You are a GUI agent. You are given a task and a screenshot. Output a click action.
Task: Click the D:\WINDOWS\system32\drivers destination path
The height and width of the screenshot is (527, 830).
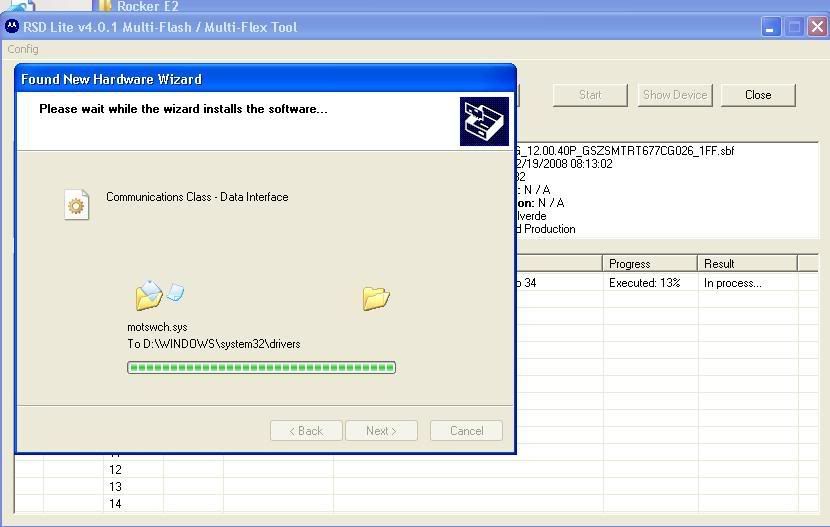pos(221,344)
